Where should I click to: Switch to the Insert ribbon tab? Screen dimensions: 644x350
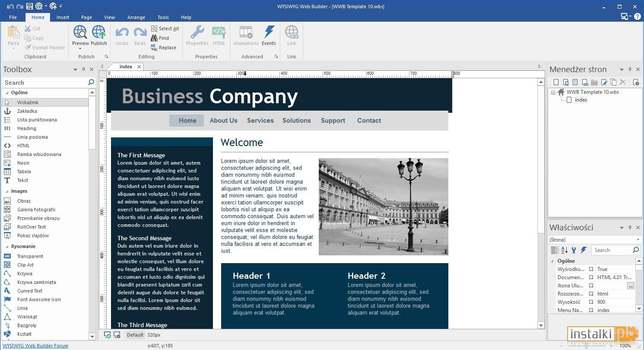[63, 17]
